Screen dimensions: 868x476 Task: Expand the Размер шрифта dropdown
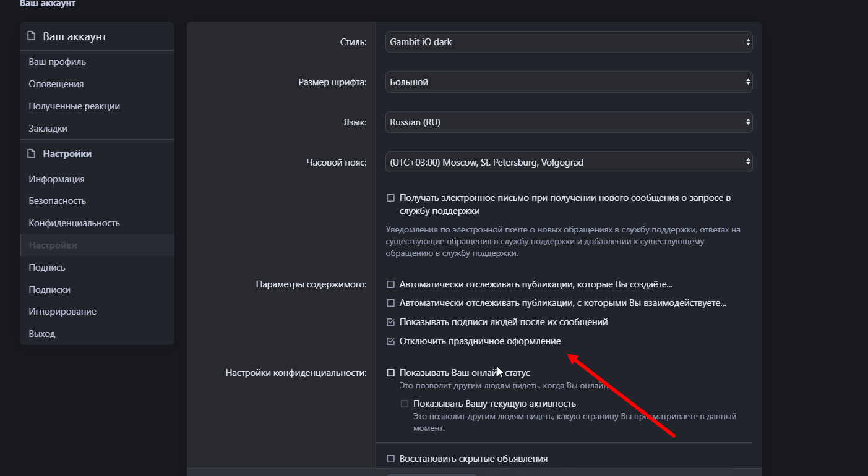pyautogui.click(x=569, y=82)
